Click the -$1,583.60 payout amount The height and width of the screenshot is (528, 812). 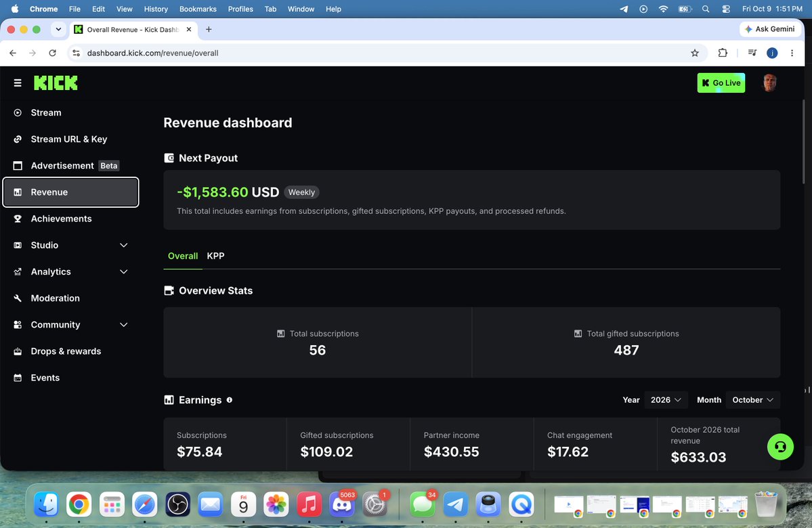(213, 192)
